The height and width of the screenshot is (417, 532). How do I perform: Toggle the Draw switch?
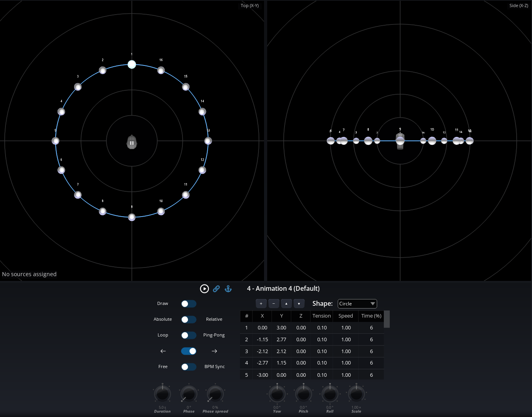(x=188, y=304)
